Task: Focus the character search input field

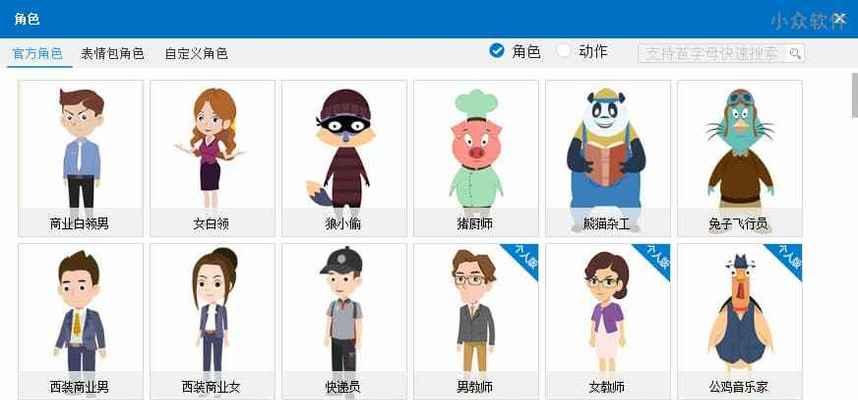Action: [x=721, y=54]
